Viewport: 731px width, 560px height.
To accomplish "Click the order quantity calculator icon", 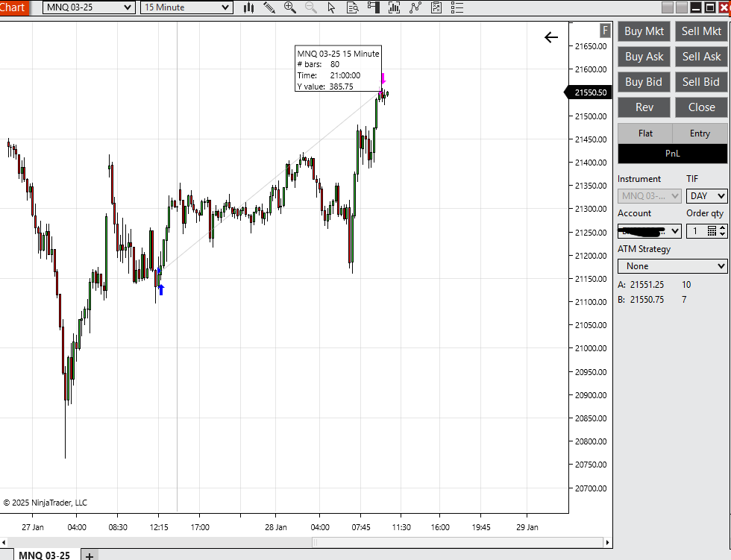I will pos(712,231).
